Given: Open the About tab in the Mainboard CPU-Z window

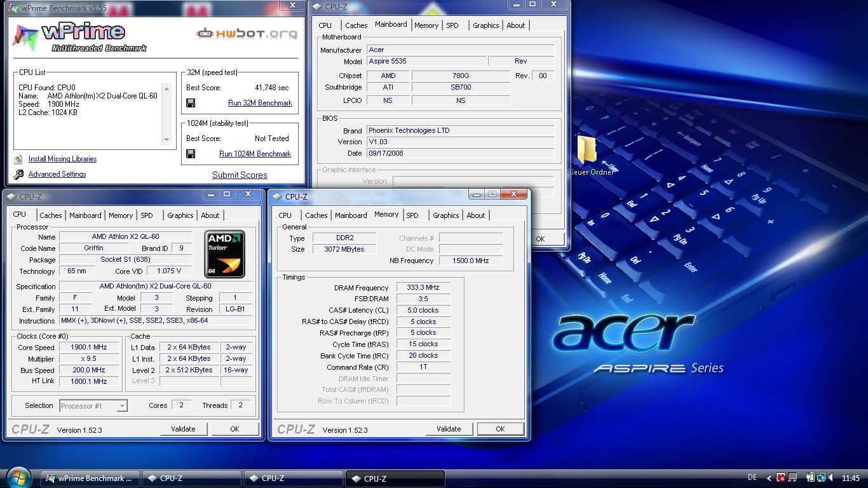Looking at the screenshot, I should [x=515, y=25].
